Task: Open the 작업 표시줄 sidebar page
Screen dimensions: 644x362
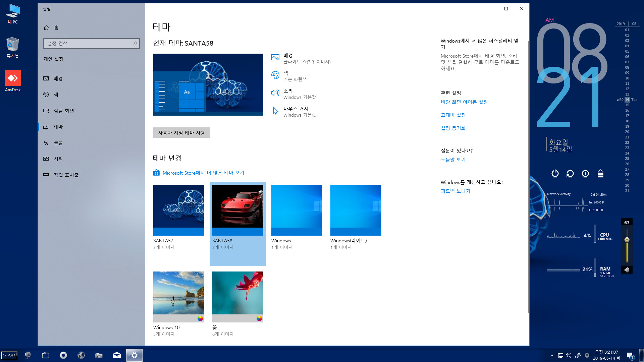Action: [91, 175]
